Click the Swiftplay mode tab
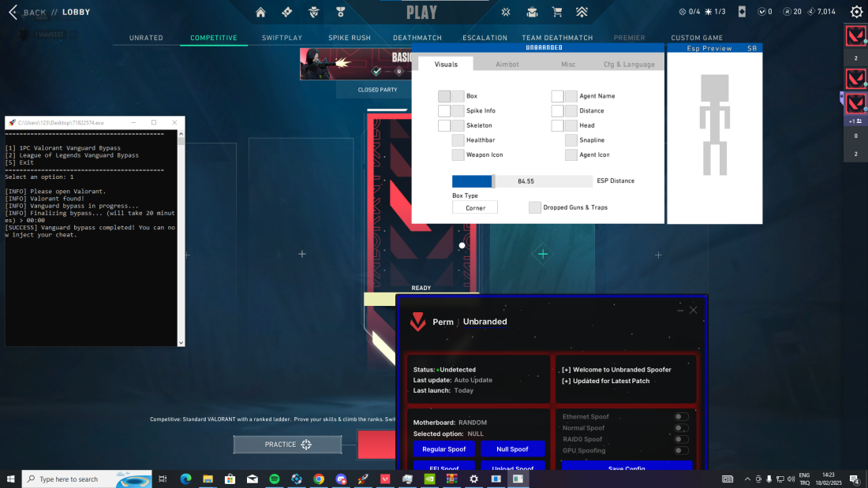The height and width of the screenshot is (488, 868). pos(282,38)
